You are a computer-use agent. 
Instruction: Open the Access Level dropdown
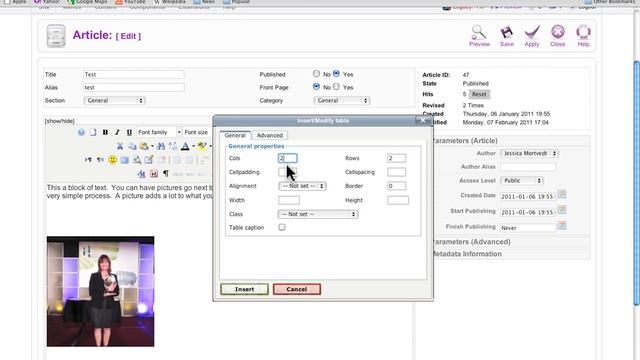tap(522, 180)
